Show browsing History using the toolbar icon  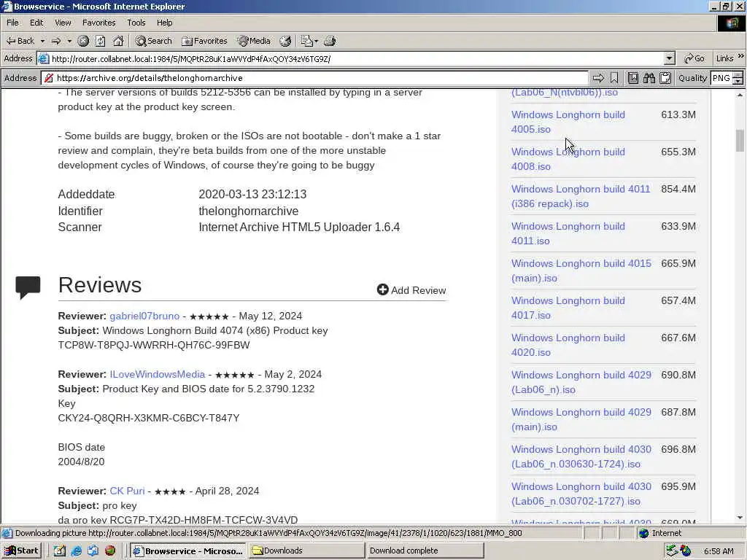pyautogui.click(x=285, y=41)
